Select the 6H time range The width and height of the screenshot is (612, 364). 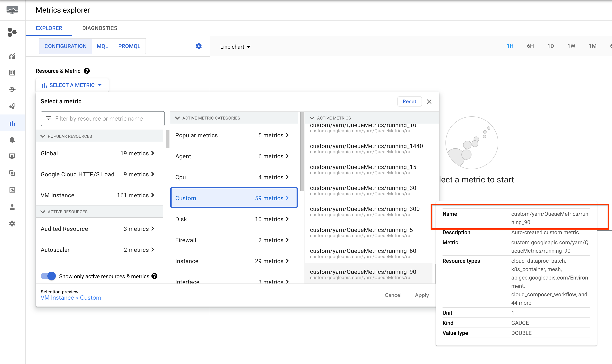[x=530, y=46]
